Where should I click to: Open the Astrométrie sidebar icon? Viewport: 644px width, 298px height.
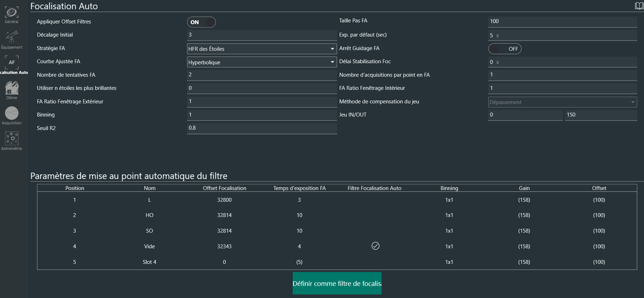(x=12, y=141)
